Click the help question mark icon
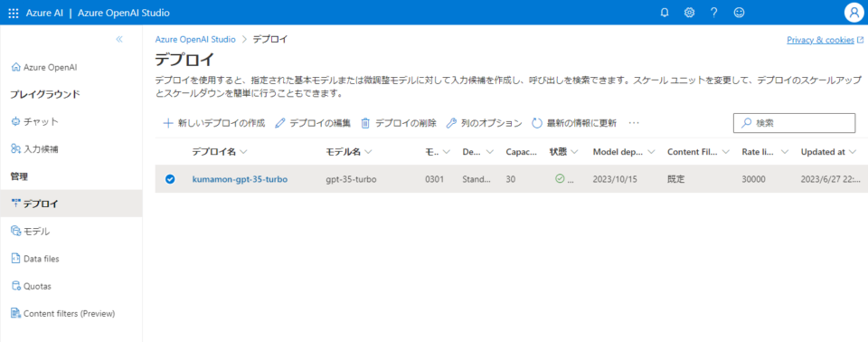This screenshot has width=868, height=342. 714,13
